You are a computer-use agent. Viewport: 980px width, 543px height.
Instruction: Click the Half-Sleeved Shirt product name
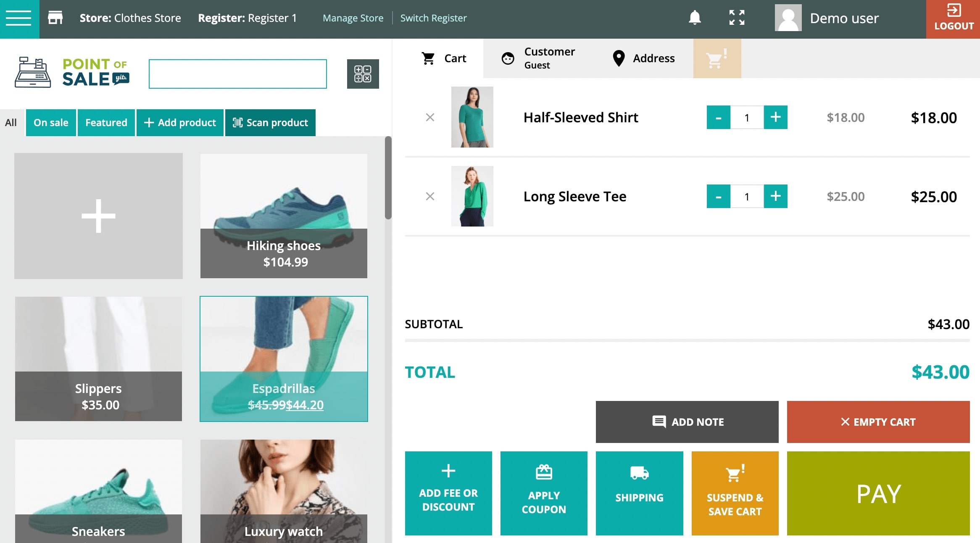[581, 117]
